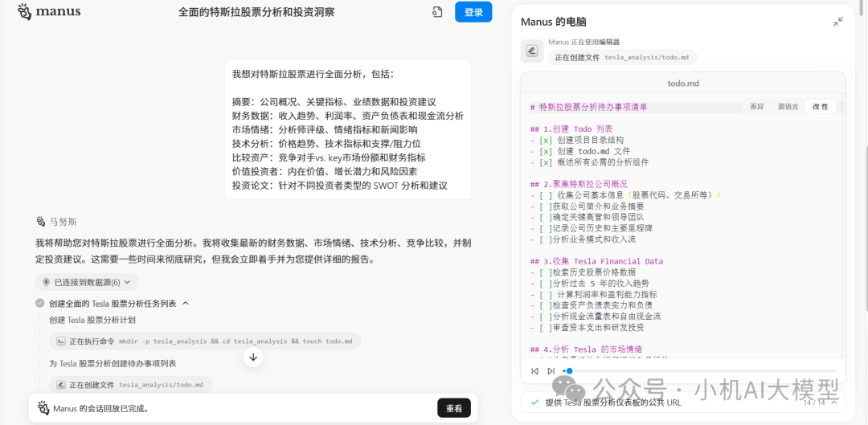Viewport: 868px width, 425px height.
Task: Click terminal icon in command chip
Action: [x=61, y=341]
